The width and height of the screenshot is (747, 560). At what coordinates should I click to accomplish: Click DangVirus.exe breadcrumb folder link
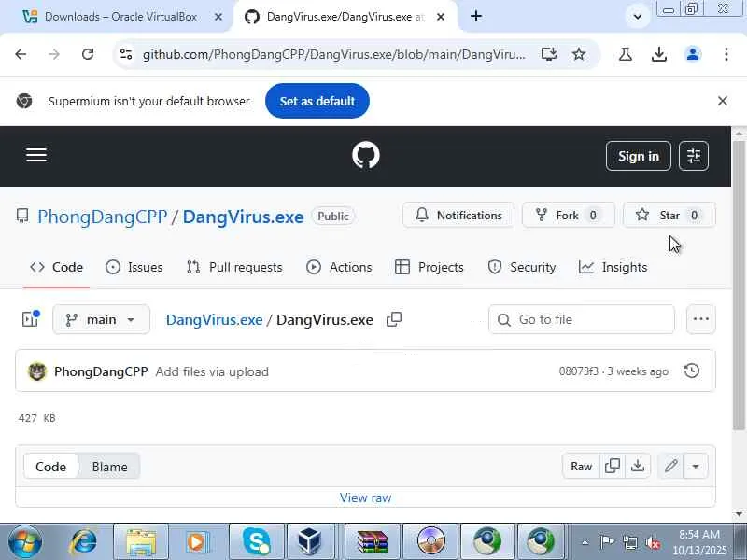point(215,319)
